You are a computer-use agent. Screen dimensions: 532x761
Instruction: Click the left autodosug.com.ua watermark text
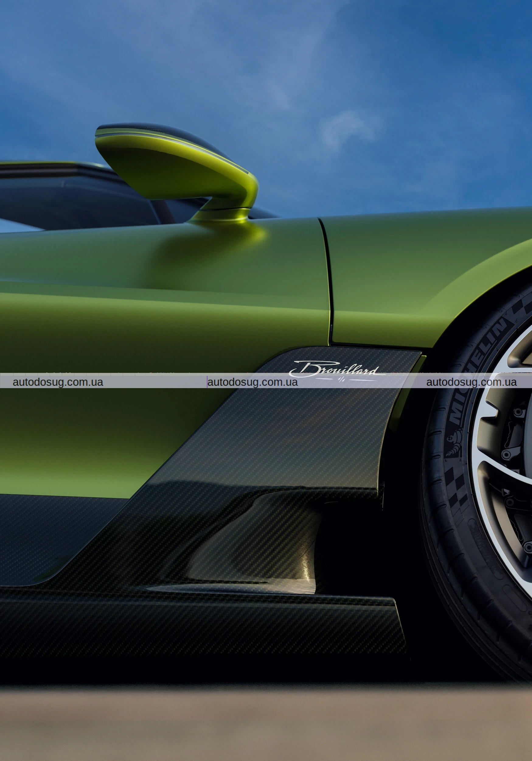[58, 382]
